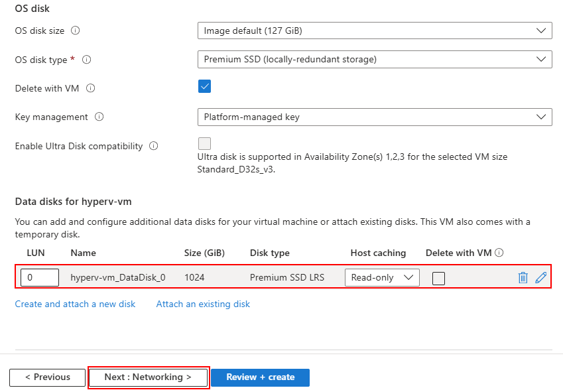Image resolution: width=563 pixels, height=392 pixels.
Task: Click the Name column header
Action: (x=84, y=253)
